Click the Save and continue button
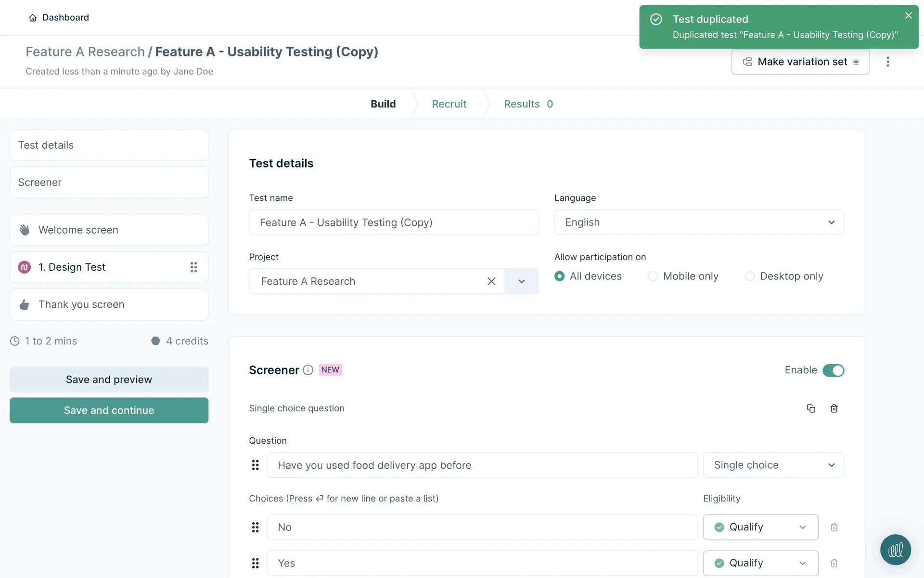 tap(109, 410)
